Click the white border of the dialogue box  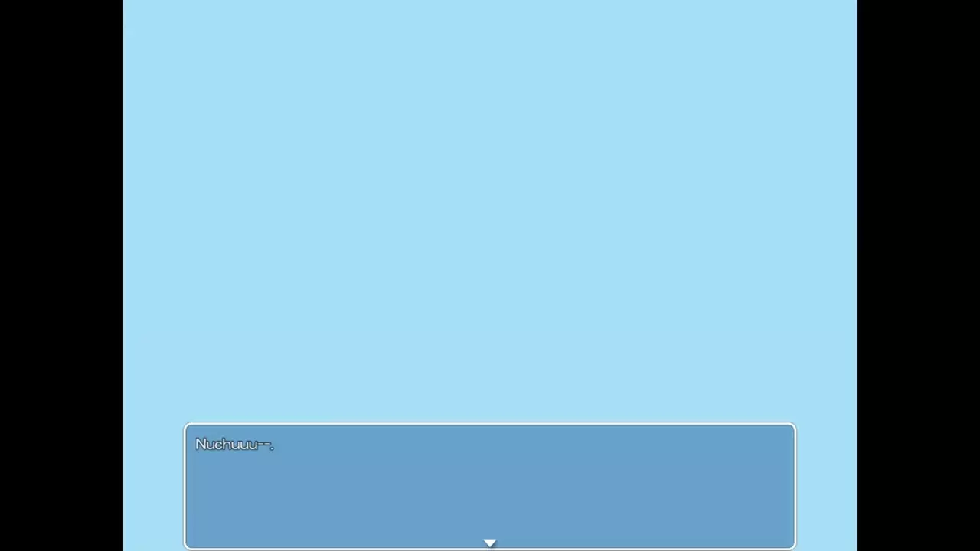(490, 424)
